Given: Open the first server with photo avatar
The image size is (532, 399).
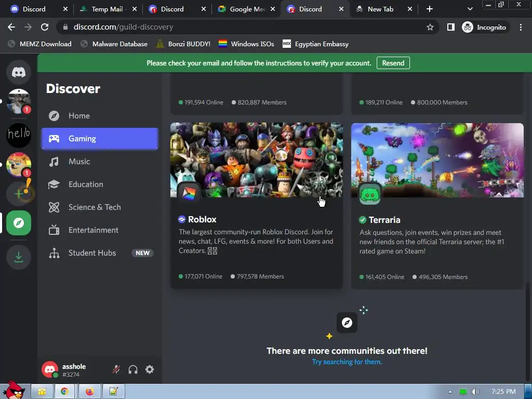Looking at the screenshot, I should [19, 101].
